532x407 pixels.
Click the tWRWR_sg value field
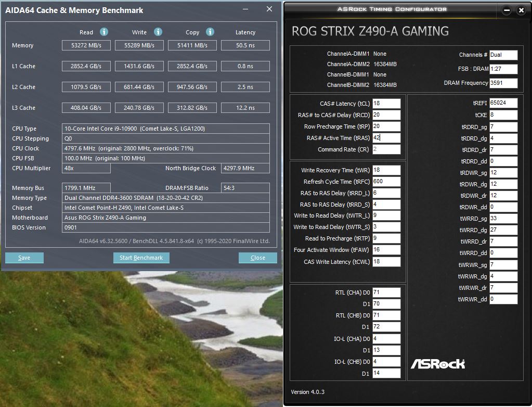pyautogui.click(x=503, y=265)
